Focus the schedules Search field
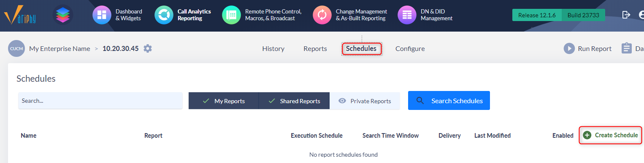This screenshot has height=163, width=644. [x=100, y=101]
